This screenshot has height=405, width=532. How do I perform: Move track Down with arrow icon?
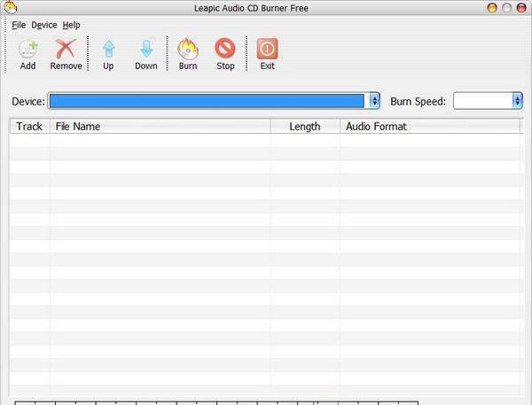tap(146, 49)
